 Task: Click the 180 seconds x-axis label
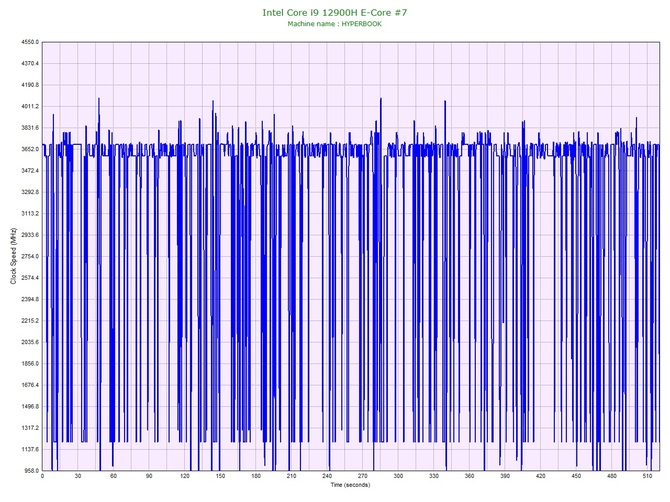click(256, 476)
